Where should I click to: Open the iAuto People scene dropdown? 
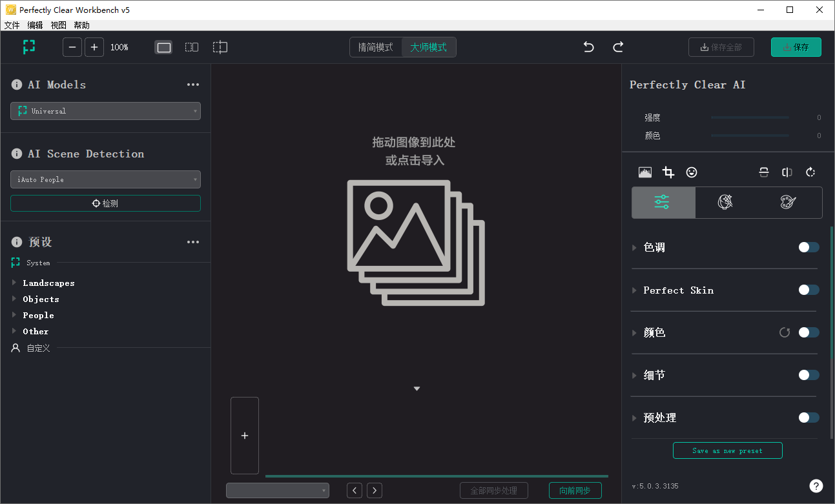105,179
